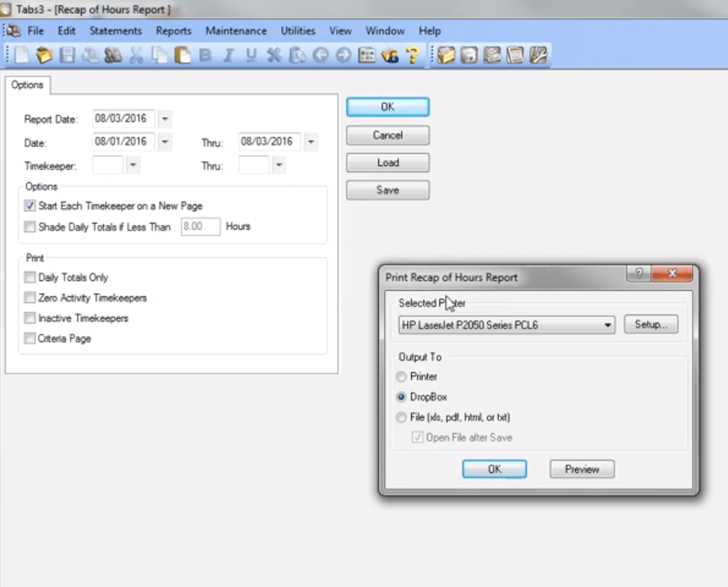Select the Printer output radio button
Image resolution: width=728 pixels, height=587 pixels.
point(401,377)
